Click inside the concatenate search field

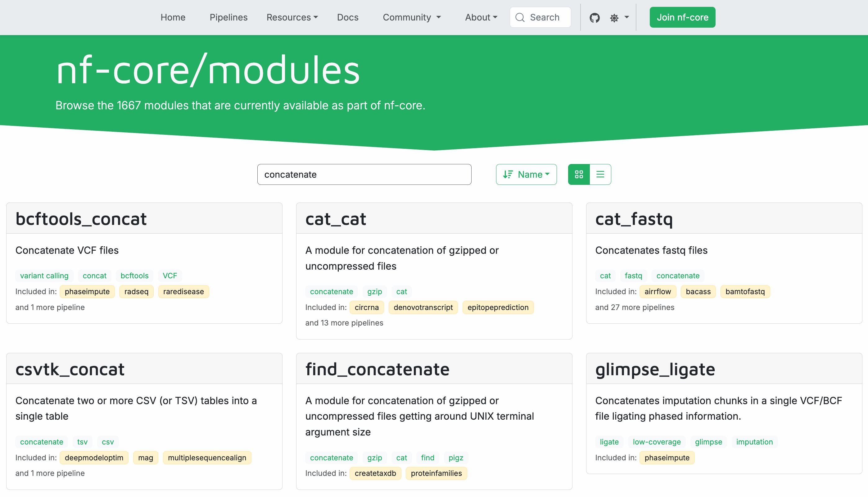pyautogui.click(x=364, y=175)
